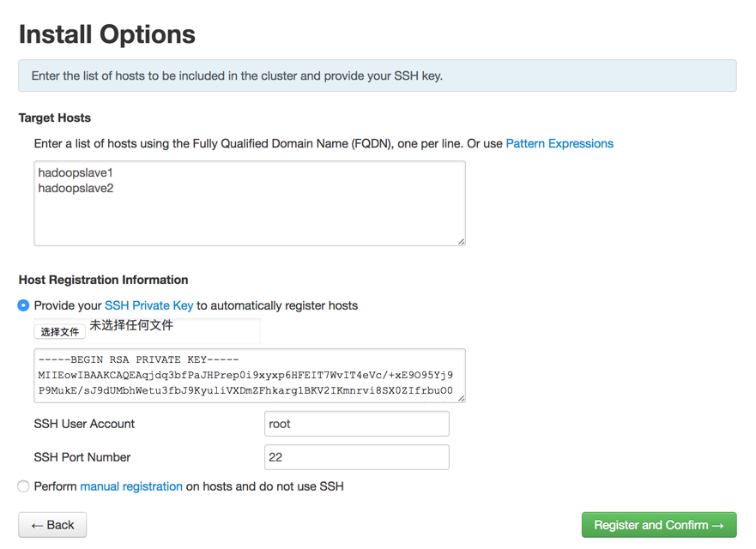Click the SSH User Account label

[84, 424]
